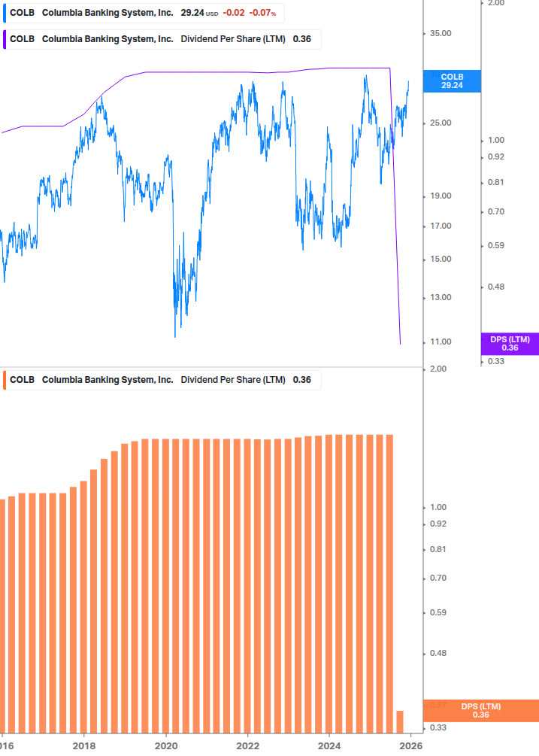
Task: Click the 0.92 label on top chart DPS axis
Action: click(496, 156)
